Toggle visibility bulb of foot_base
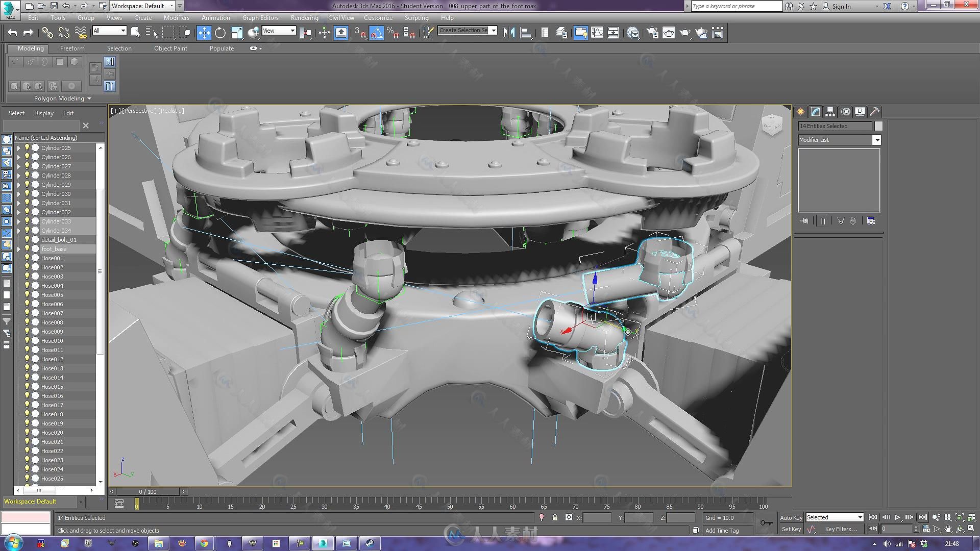This screenshot has height=551, width=980. 27,248
